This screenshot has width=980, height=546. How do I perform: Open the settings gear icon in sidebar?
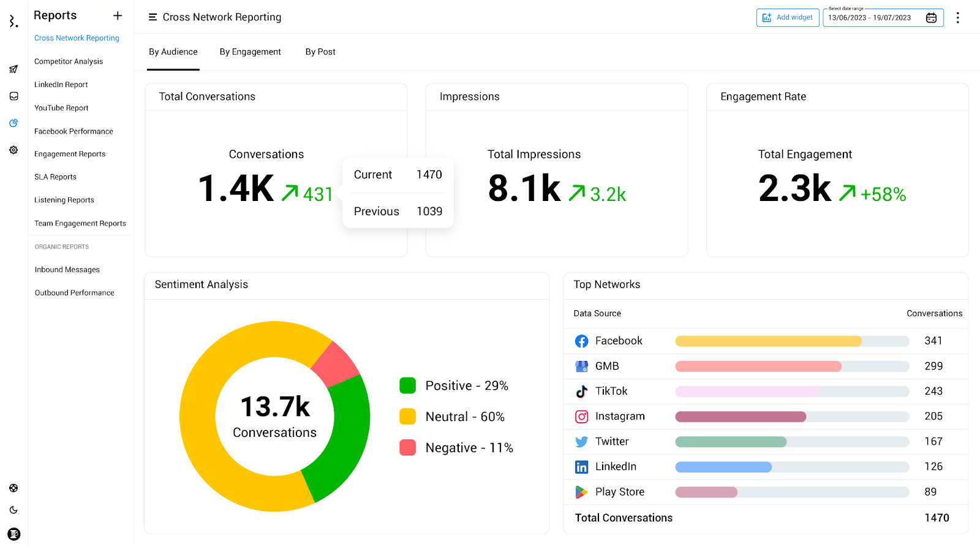13,150
